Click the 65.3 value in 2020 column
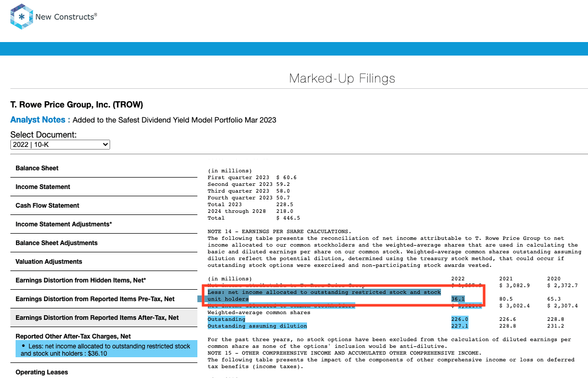The image size is (588, 378). (554, 299)
